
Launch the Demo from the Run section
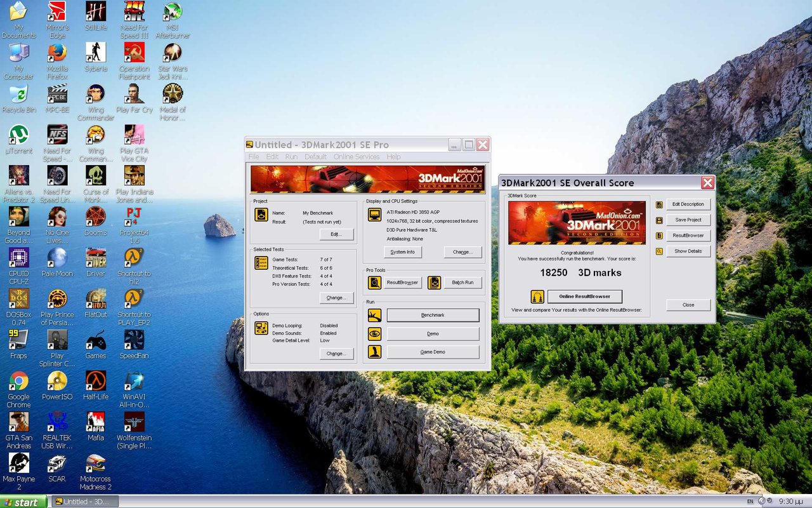pos(433,334)
